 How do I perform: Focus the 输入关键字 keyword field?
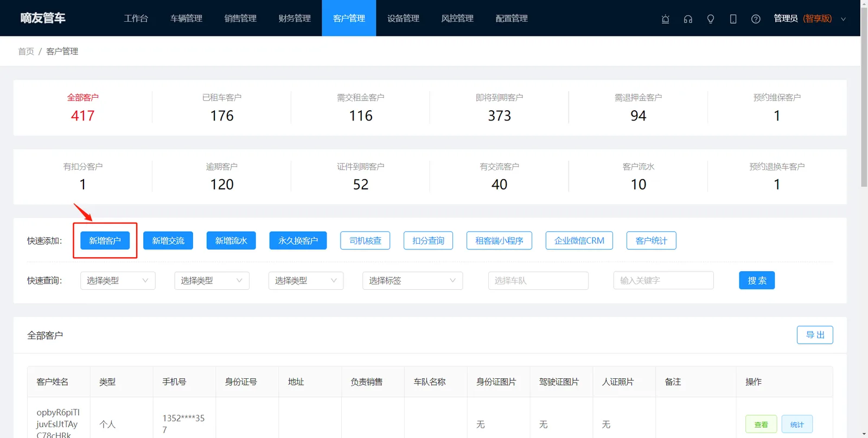(x=663, y=281)
